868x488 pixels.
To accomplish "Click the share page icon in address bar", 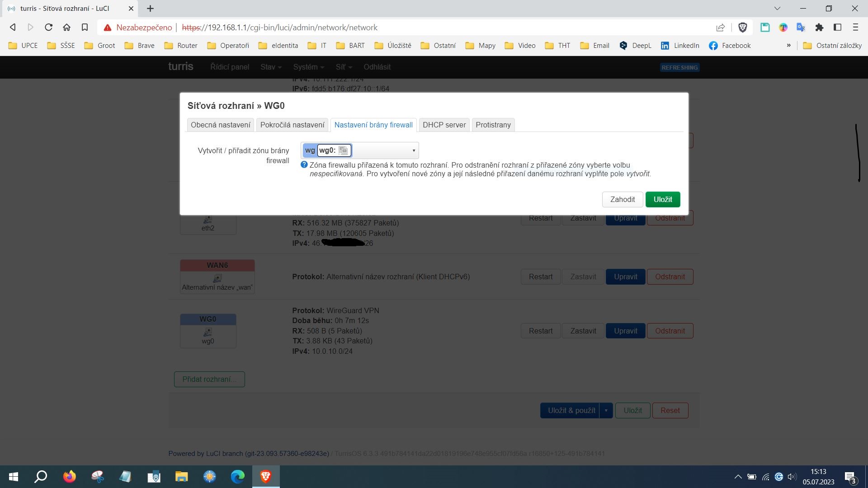I will pyautogui.click(x=720, y=28).
